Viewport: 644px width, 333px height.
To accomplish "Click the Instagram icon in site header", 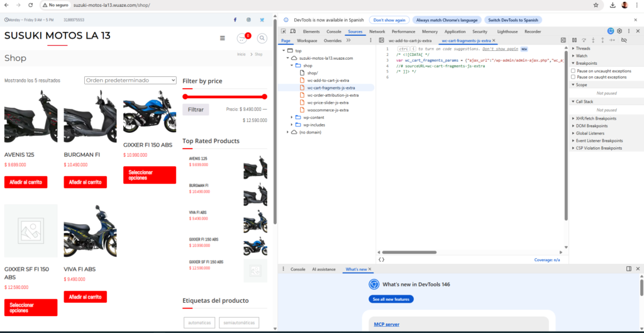I will [248, 20].
